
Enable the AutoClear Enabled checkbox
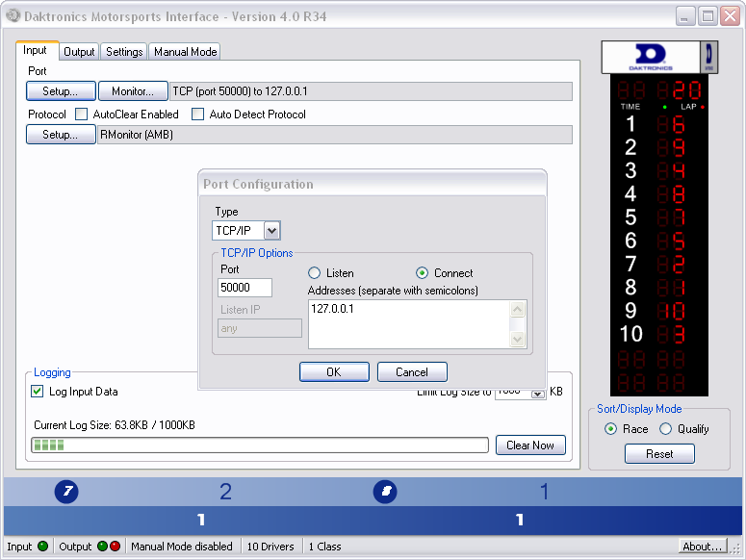(82, 115)
